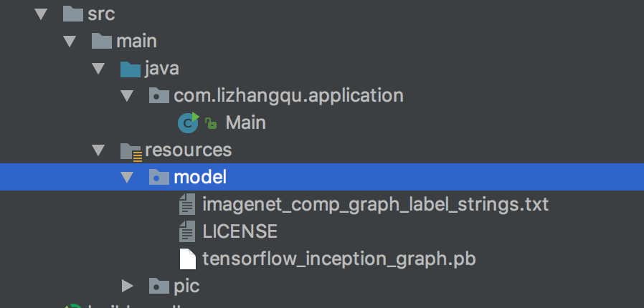The width and height of the screenshot is (644, 308).
Task: Click the LICENSE text file icon
Action: [x=186, y=231]
